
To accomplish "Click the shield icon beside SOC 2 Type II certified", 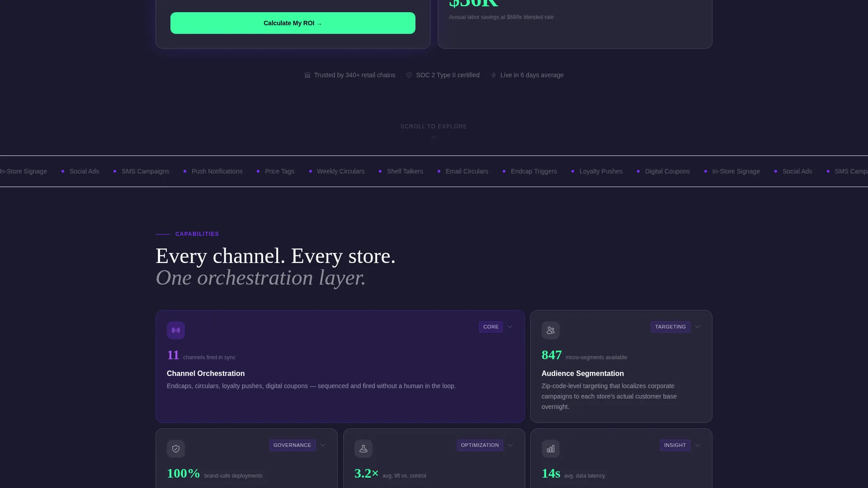I will (409, 75).
